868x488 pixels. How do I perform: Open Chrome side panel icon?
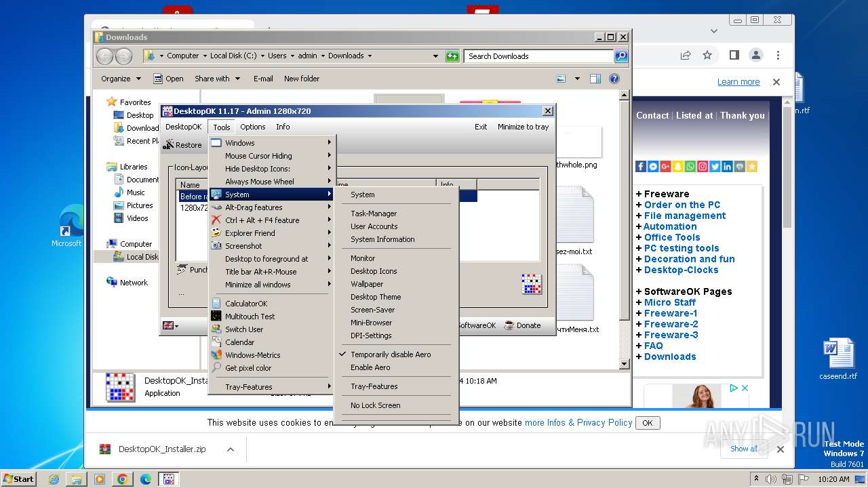click(734, 55)
